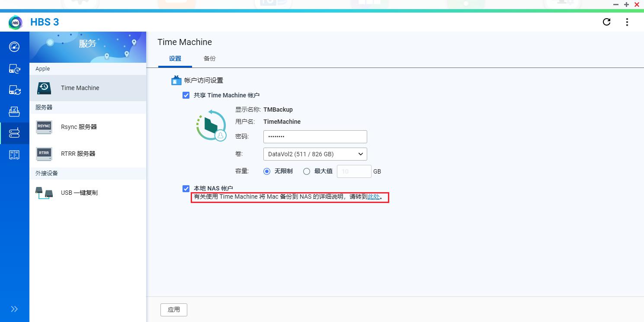Click the restore inbox sidebar icon
644x322 pixels.
(x=14, y=111)
